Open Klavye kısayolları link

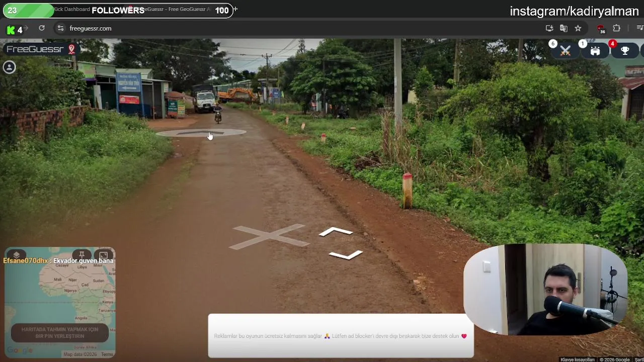[x=578, y=359]
